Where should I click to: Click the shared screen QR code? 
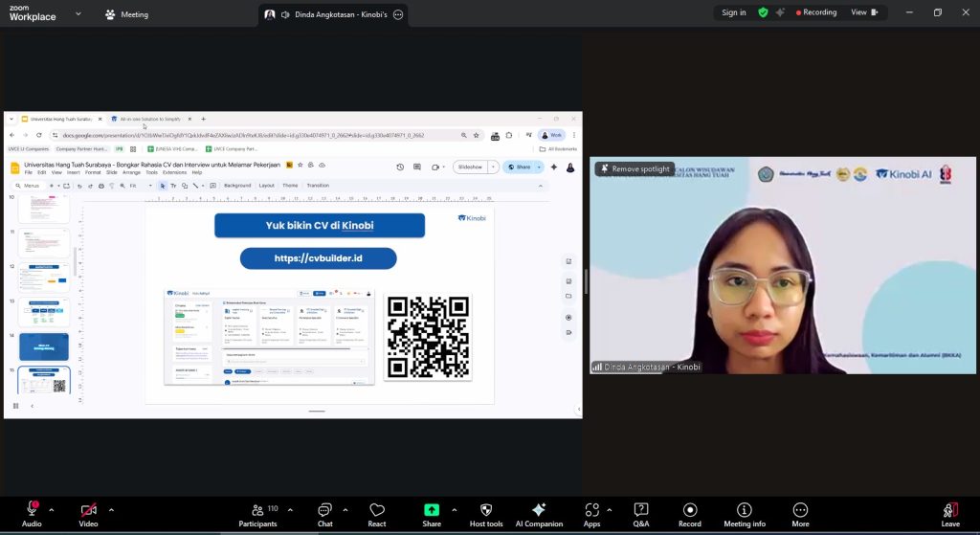click(428, 337)
